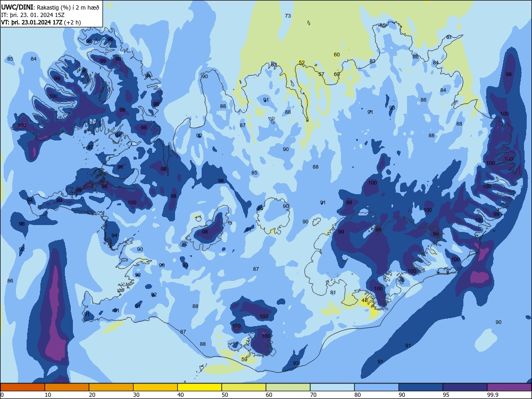
Task: Click the '59' humidity value near south coast
Action: (x=244, y=359)
